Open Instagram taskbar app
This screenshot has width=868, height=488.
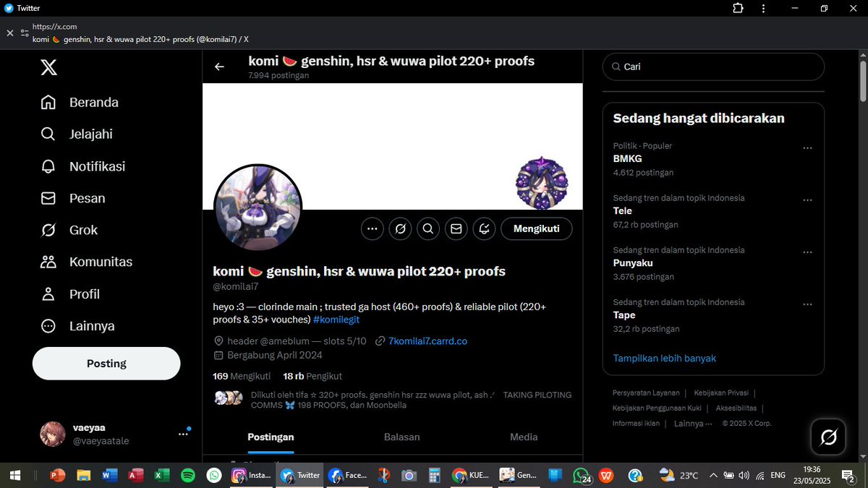click(251, 475)
